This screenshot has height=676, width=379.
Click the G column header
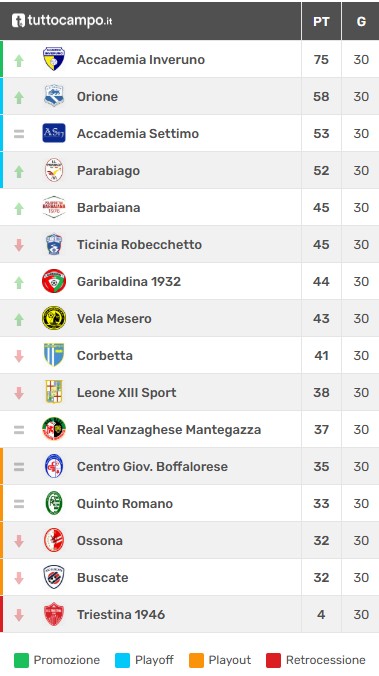point(361,21)
